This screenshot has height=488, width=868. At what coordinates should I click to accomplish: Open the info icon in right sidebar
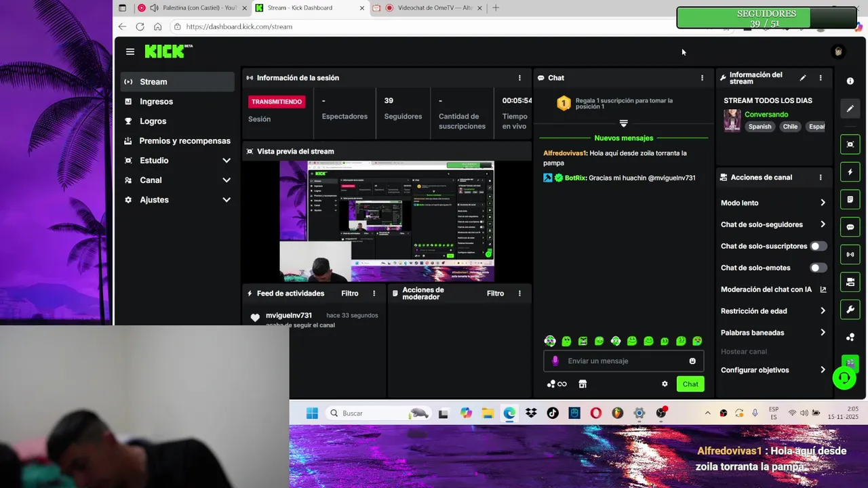[x=850, y=81]
